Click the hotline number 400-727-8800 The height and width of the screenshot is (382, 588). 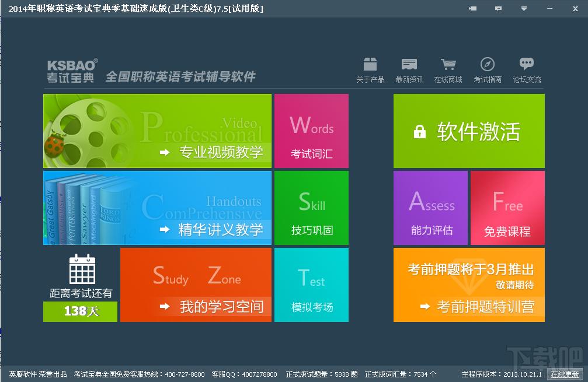click(x=185, y=374)
